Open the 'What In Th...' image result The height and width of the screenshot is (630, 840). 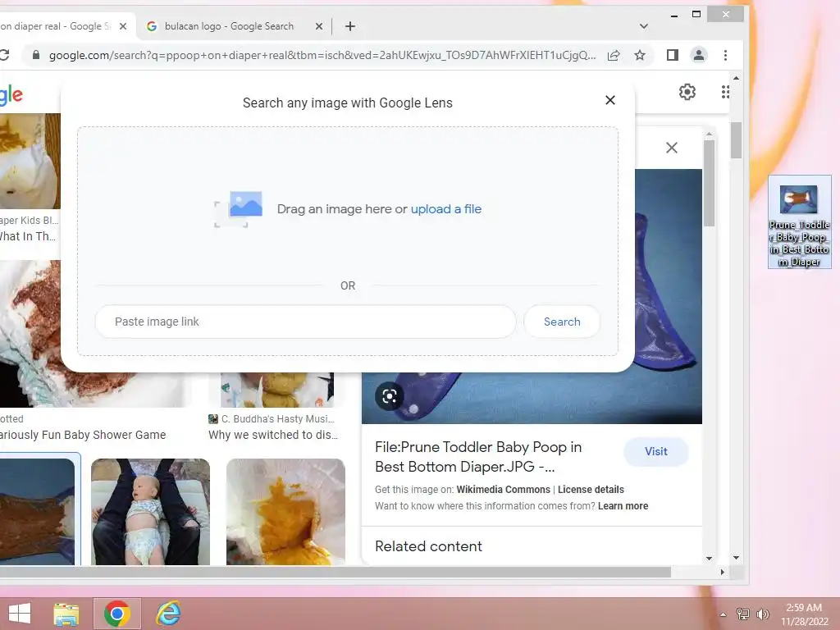point(27,236)
